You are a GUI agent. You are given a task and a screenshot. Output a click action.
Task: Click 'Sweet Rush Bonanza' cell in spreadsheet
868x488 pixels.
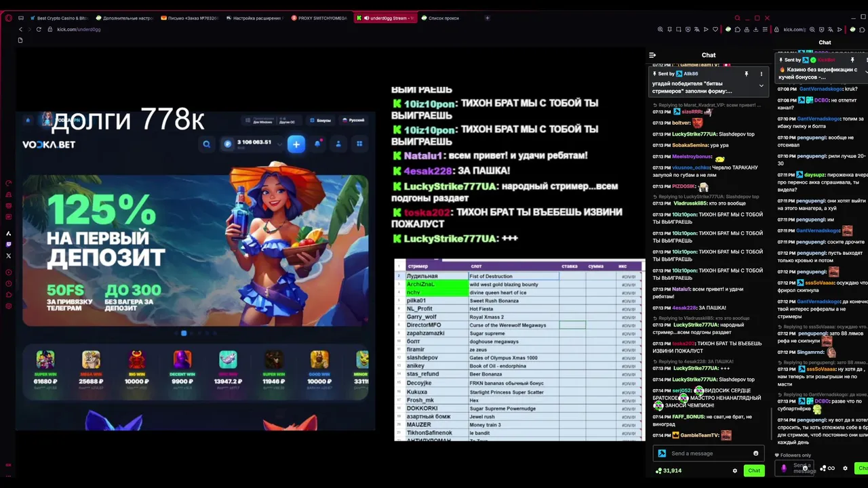point(513,301)
